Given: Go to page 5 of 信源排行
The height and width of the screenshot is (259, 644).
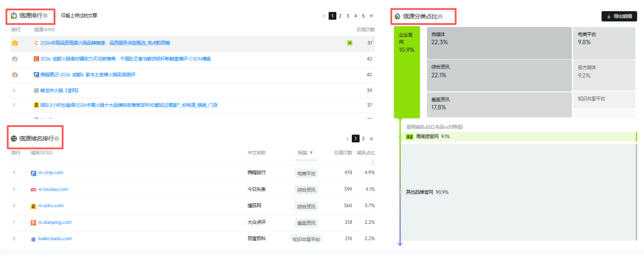Looking at the screenshot, I should (x=364, y=16).
